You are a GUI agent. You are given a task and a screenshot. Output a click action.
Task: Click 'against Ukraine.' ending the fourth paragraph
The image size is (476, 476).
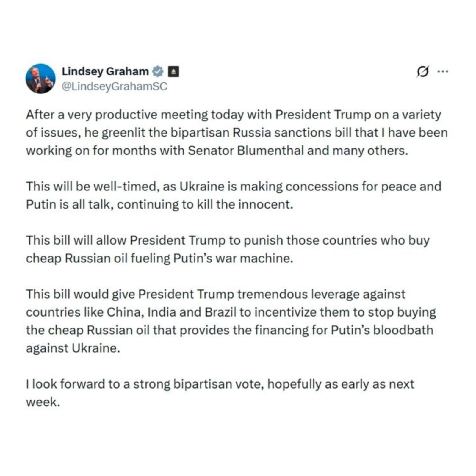click(73, 348)
